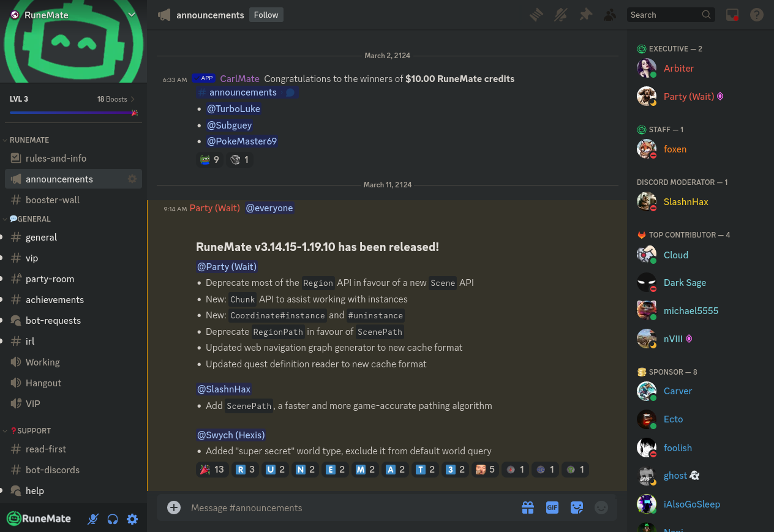The width and height of the screenshot is (774, 532).
Task: Open the read-first channel
Action: (73, 449)
